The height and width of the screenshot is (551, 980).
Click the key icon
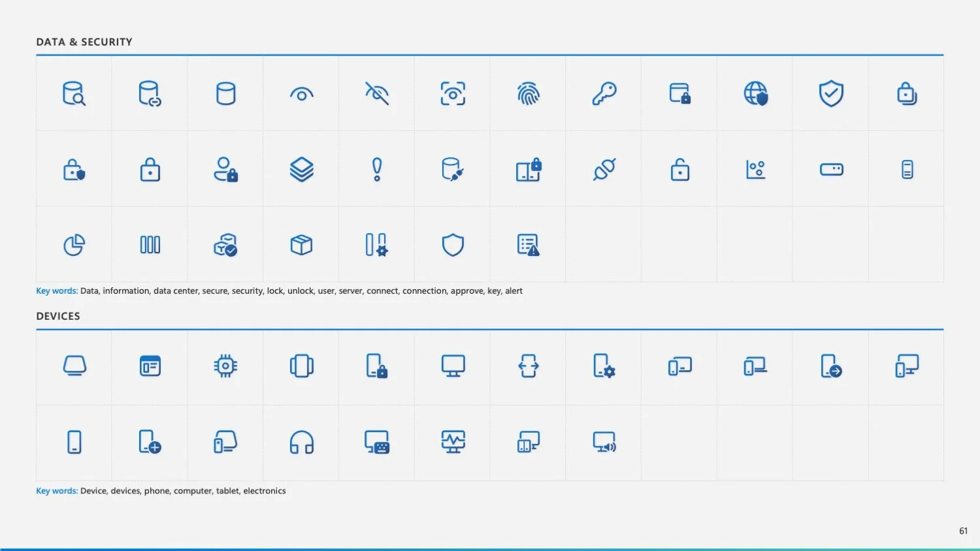[x=604, y=93]
